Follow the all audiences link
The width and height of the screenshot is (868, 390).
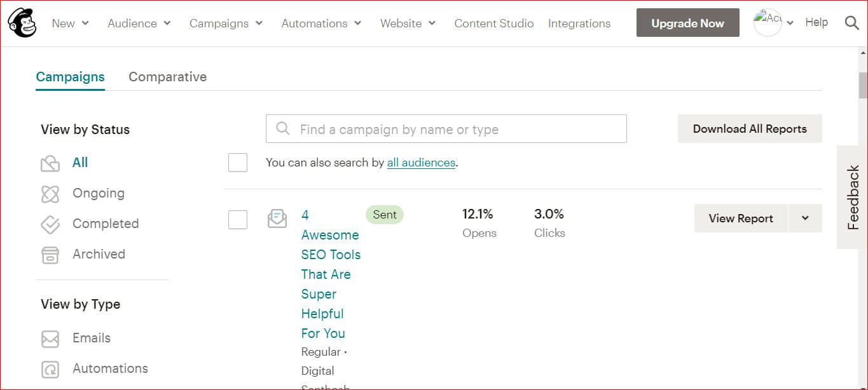(421, 163)
